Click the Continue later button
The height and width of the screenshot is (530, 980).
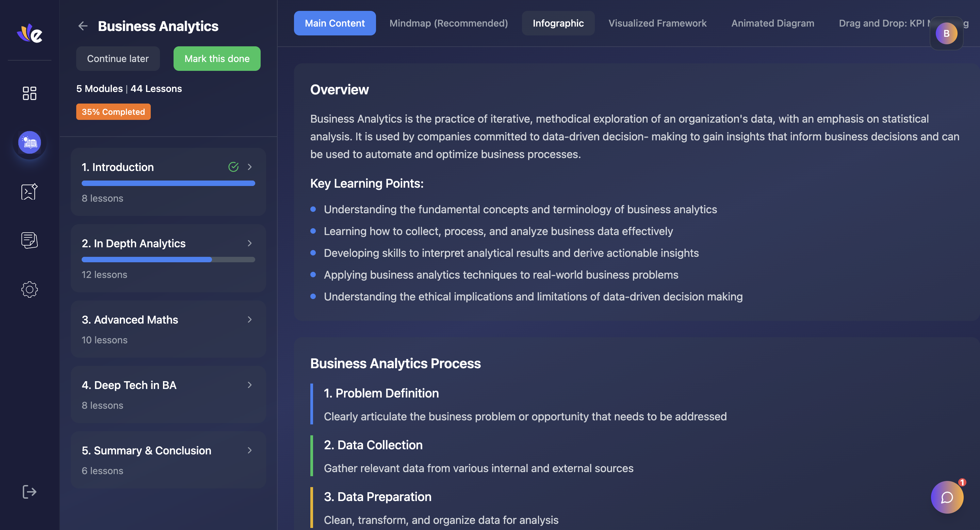pyautogui.click(x=117, y=59)
